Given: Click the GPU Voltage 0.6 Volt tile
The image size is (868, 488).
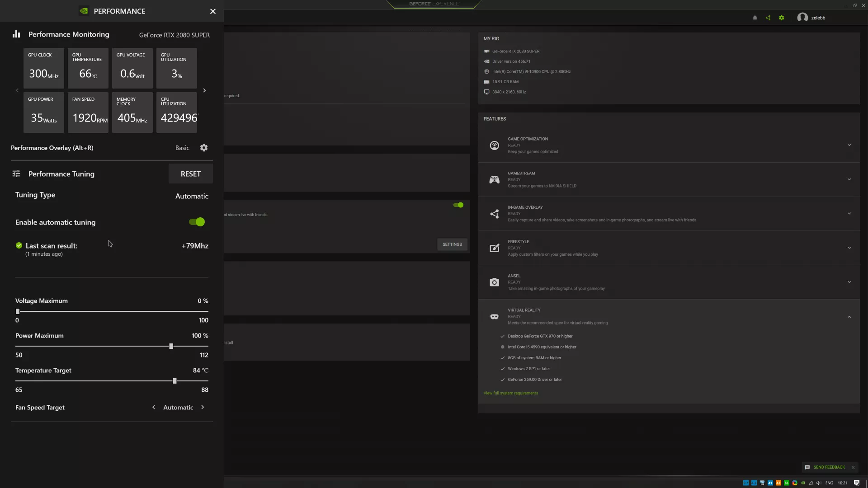Looking at the screenshot, I should coord(132,68).
